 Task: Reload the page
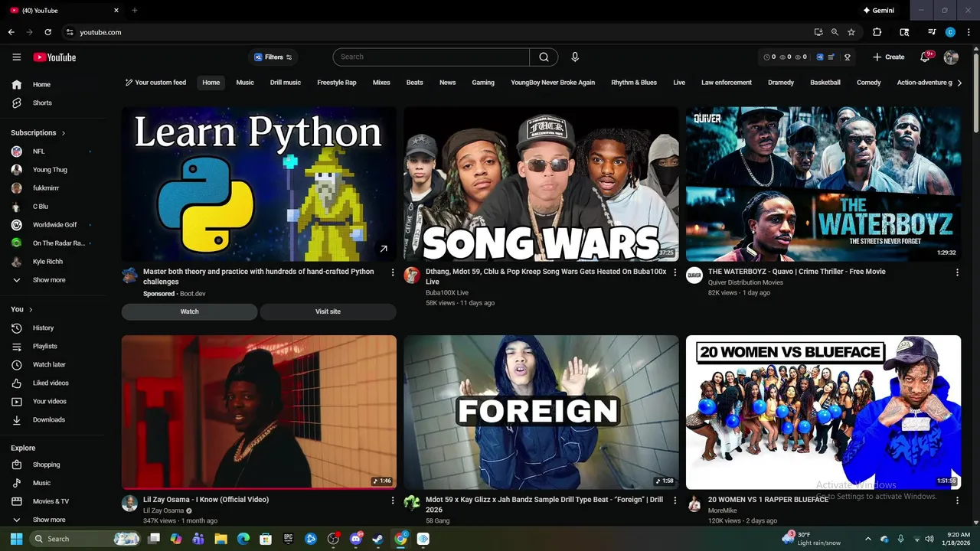[x=48, y=32]
